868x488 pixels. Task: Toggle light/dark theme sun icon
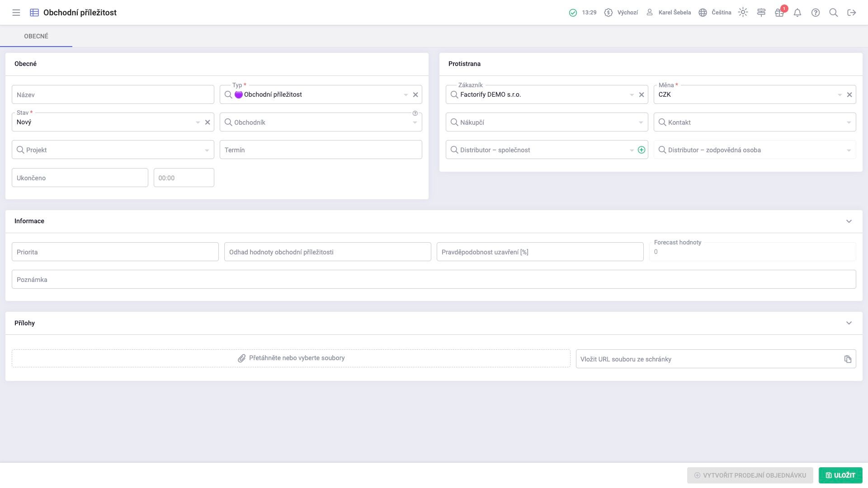coord(743,13)
